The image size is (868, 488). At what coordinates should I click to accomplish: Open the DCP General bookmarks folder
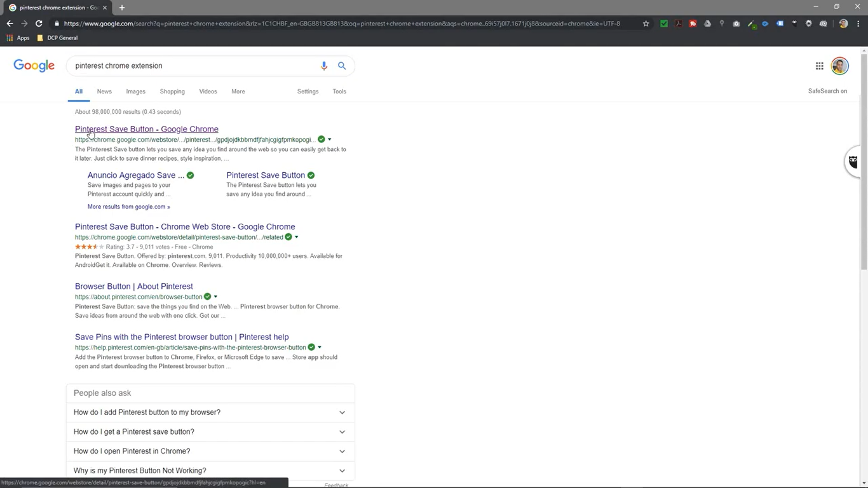point(57,38)
